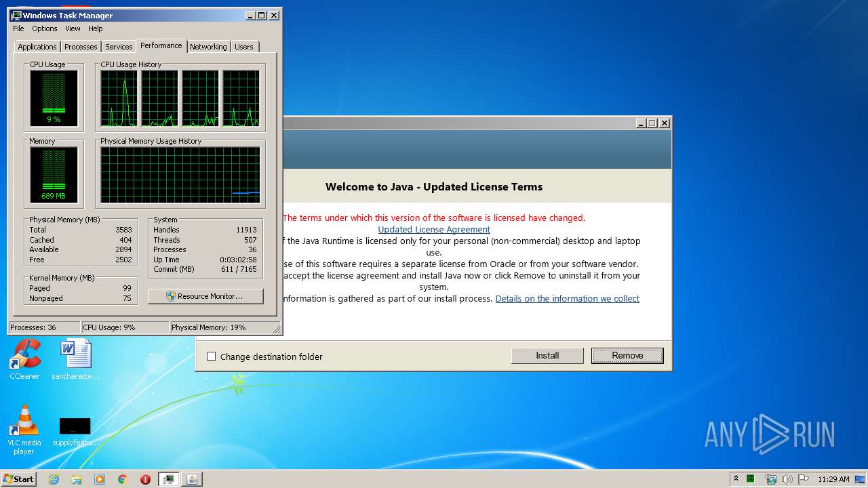
Task: Click Install in the Java setup
Action: click(x=547, y=355)
